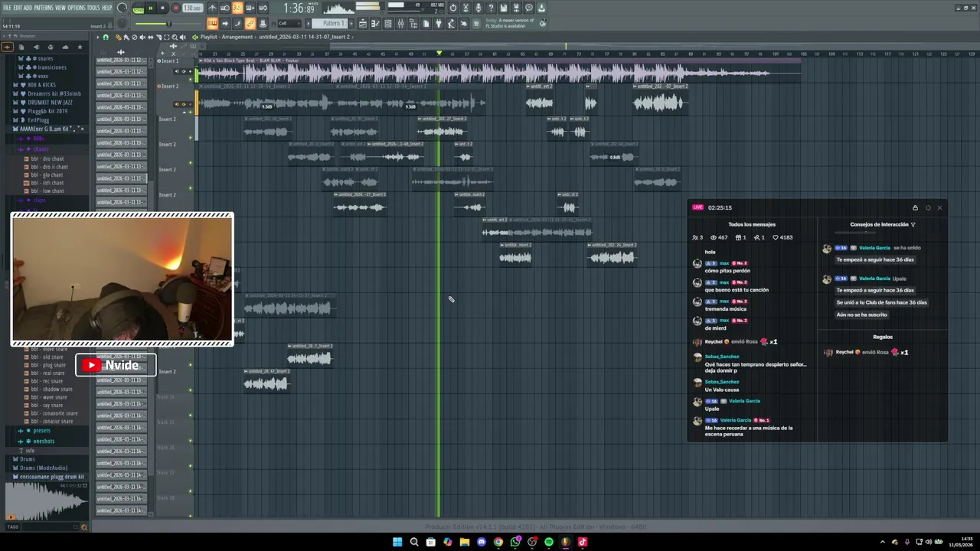Open the playlist view icon
Viewport: 980px width, 551px height.
coord(363,24)
